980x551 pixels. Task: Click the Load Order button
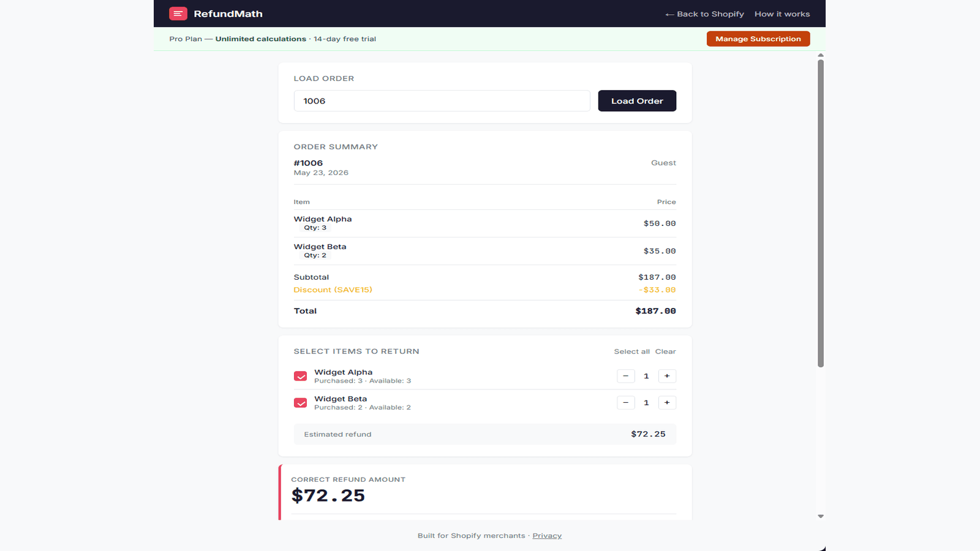tap(637, 101)
